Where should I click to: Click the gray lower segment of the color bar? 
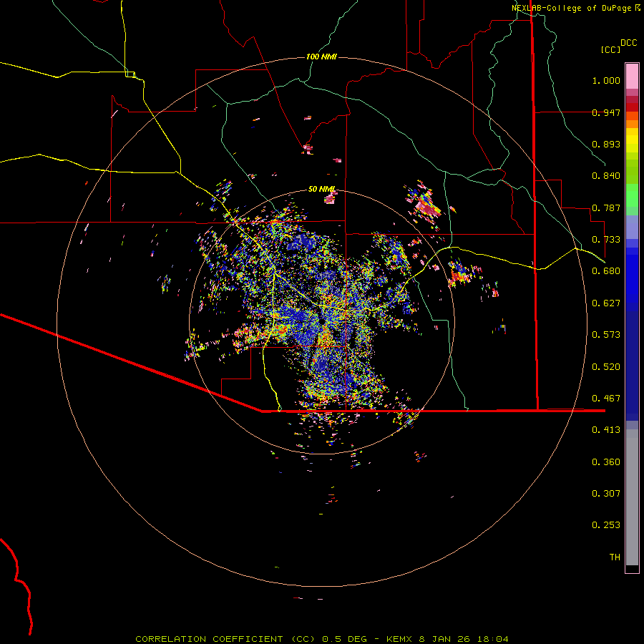(632, 497)
